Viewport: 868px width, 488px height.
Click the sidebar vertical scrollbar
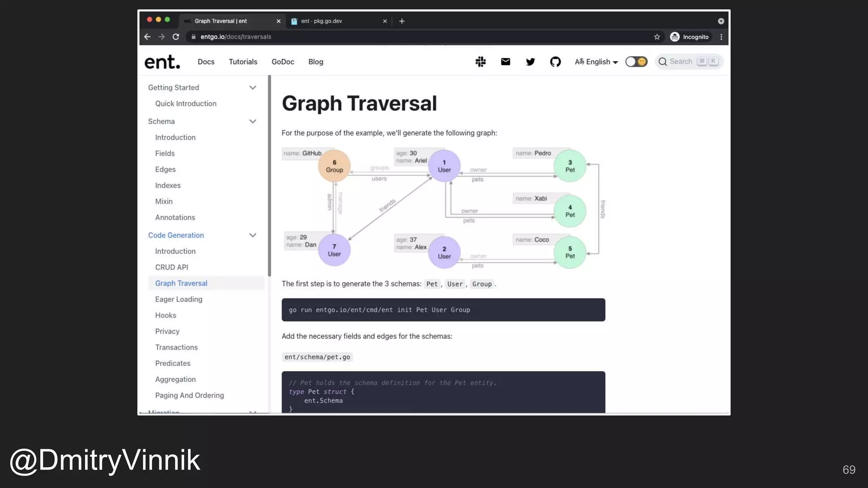[270, 176]
